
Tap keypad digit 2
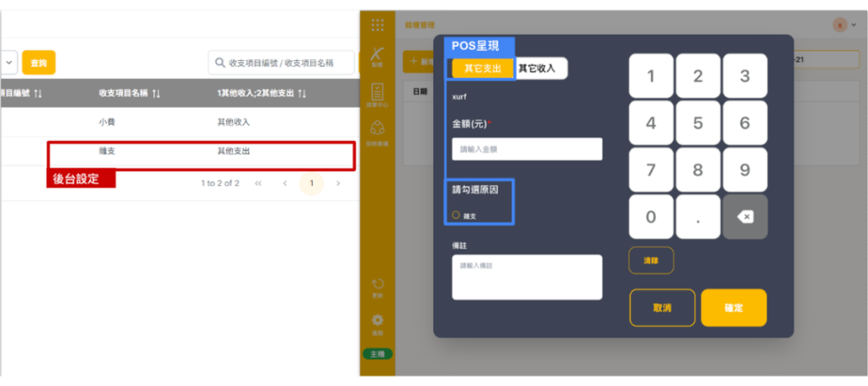pos(698,76)
